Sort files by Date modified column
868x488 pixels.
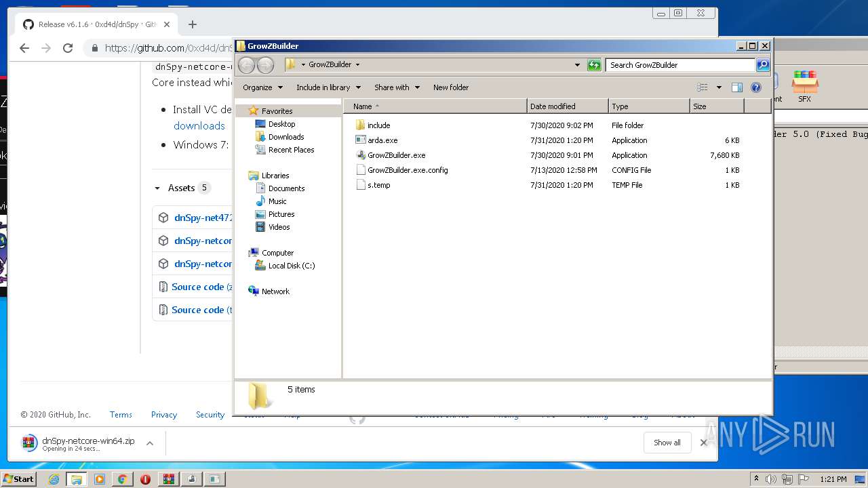(x=568, y=106)
